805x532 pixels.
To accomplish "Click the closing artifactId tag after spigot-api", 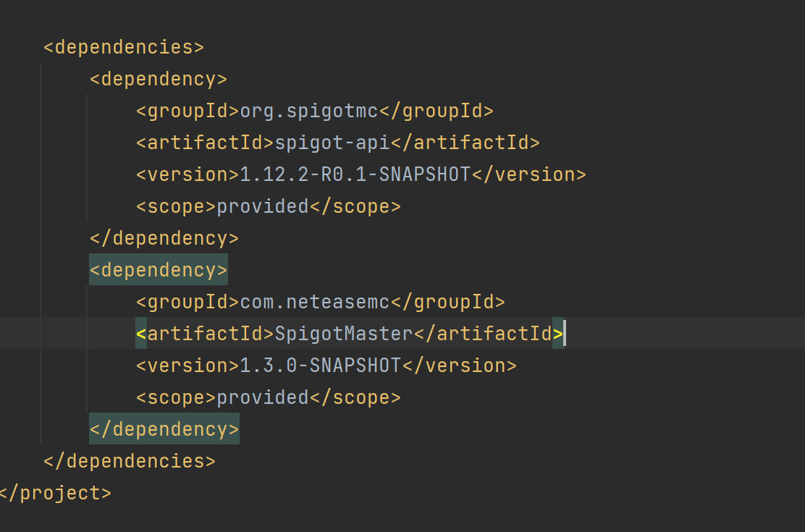I will [x=465, y=143].
